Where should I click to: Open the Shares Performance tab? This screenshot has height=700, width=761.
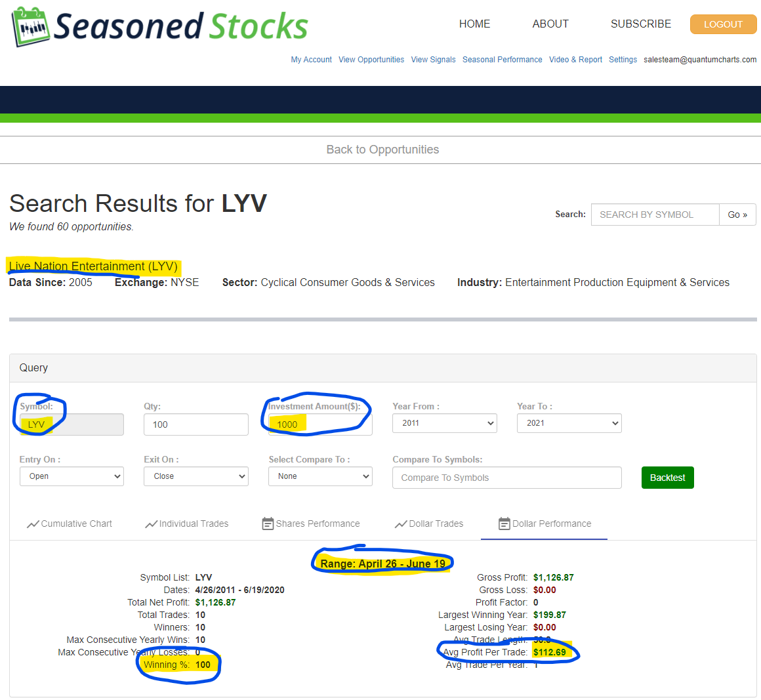click(311, 524)
